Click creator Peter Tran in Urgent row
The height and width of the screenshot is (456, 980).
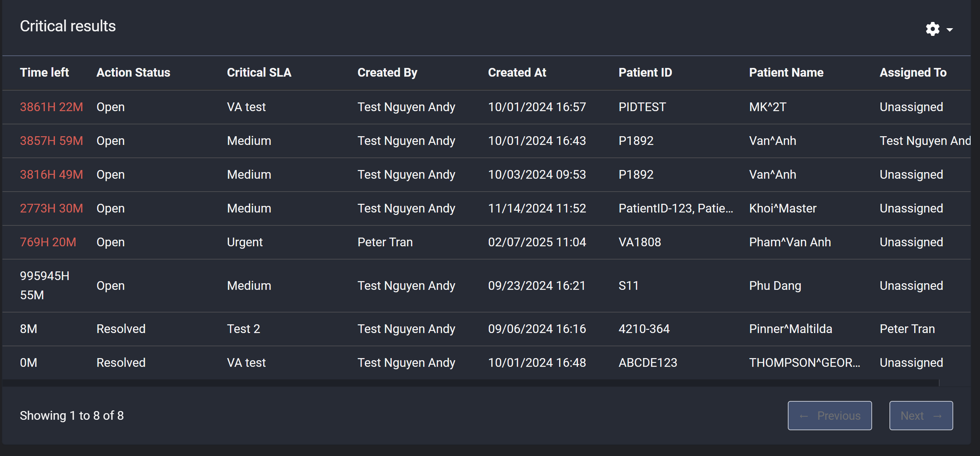[385, 242]
